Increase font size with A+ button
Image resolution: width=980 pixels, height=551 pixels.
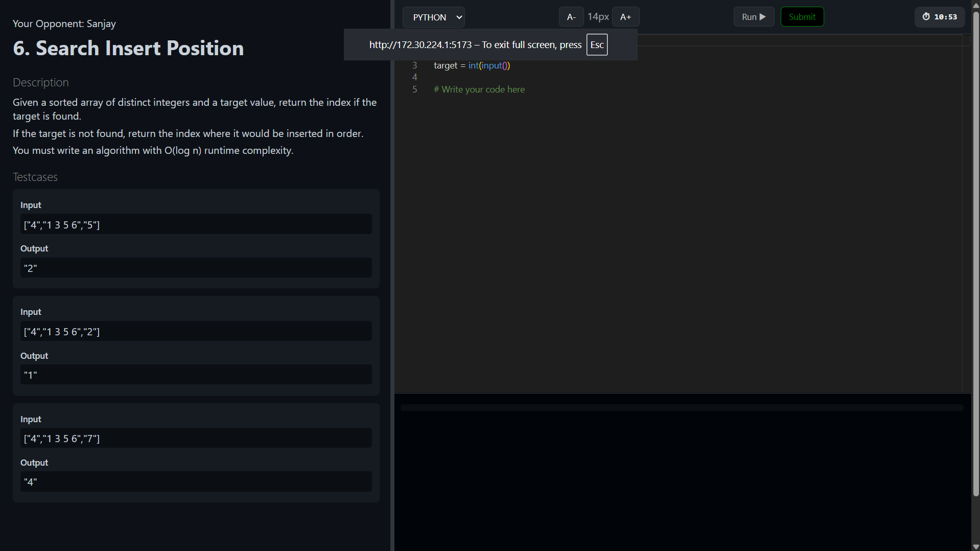coord(625,17)
